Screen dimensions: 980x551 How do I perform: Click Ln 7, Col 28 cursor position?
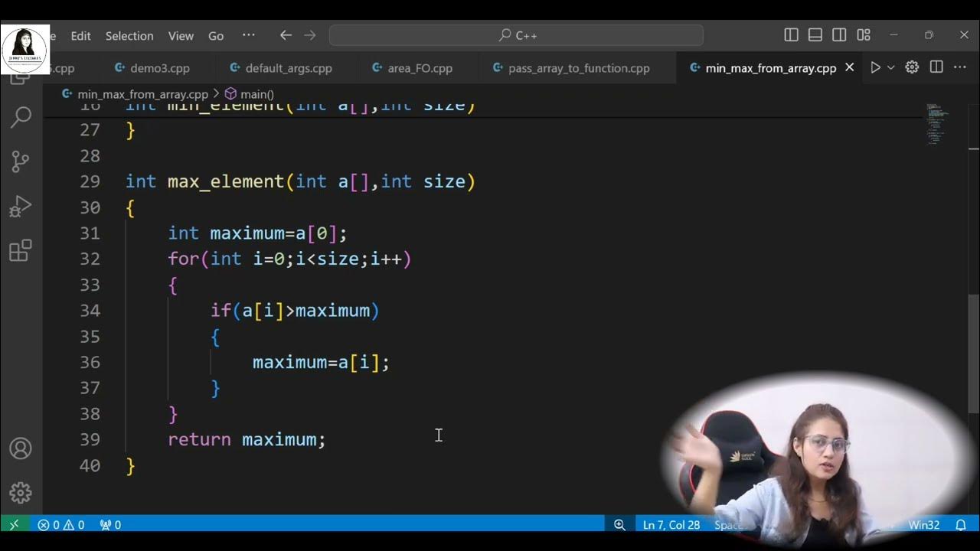point(671,524)
